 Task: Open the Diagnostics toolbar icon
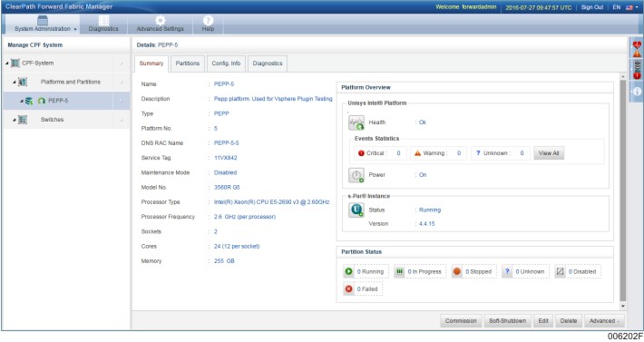pyautogui.click(x=103, y=20)
